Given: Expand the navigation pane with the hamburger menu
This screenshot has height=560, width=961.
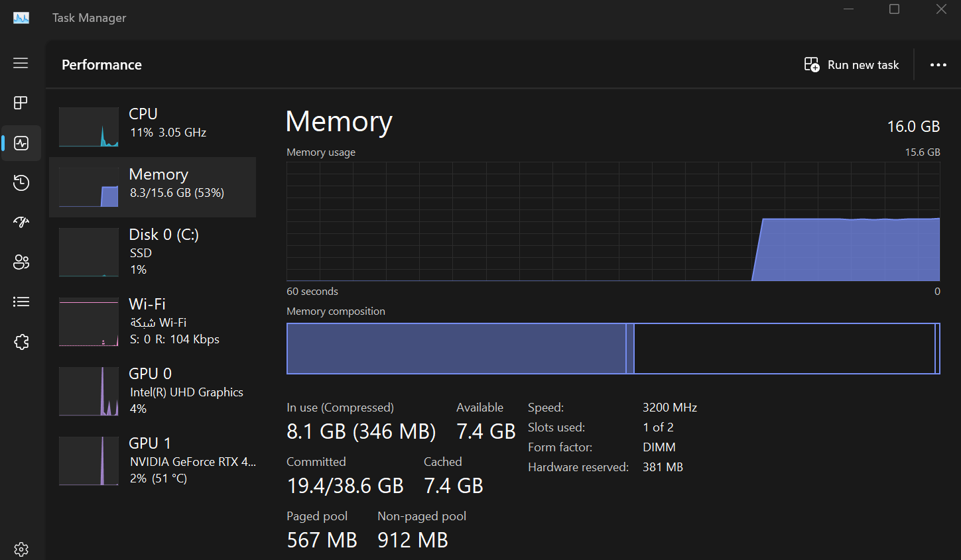Looking at the screenshot, I should 21,63.
